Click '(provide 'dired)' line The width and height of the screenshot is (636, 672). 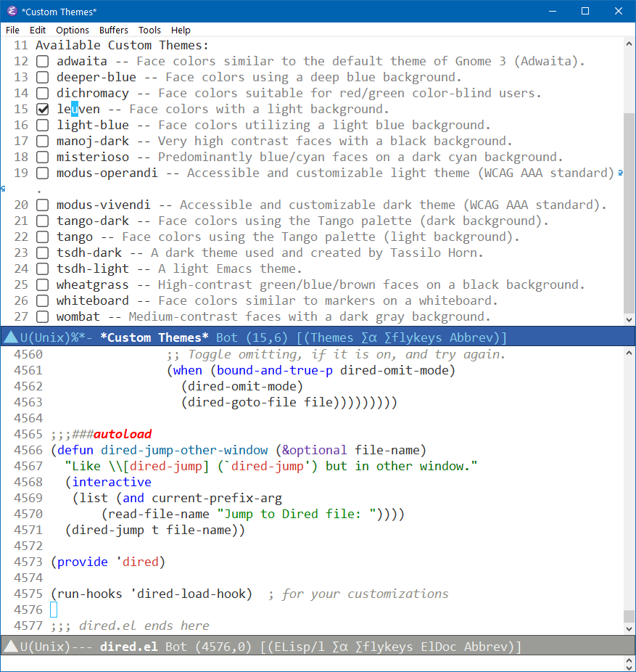pyautogui.click(x=108, y=562)
